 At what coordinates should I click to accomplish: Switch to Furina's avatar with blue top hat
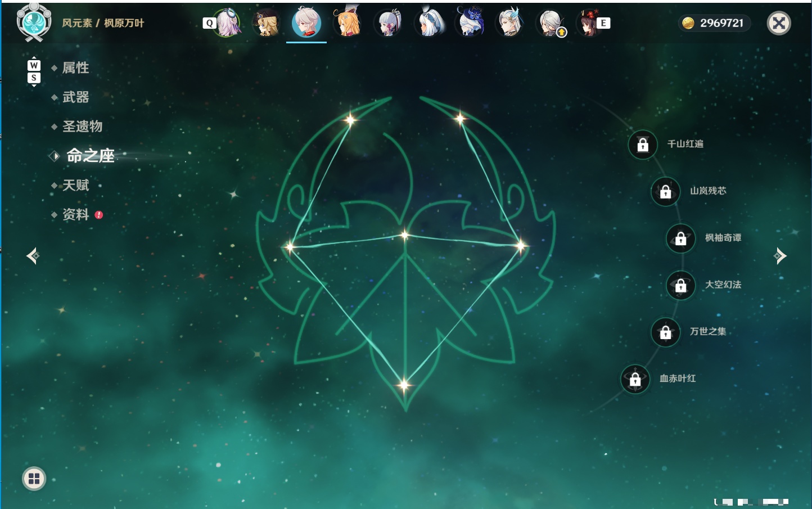click(470, 23)
